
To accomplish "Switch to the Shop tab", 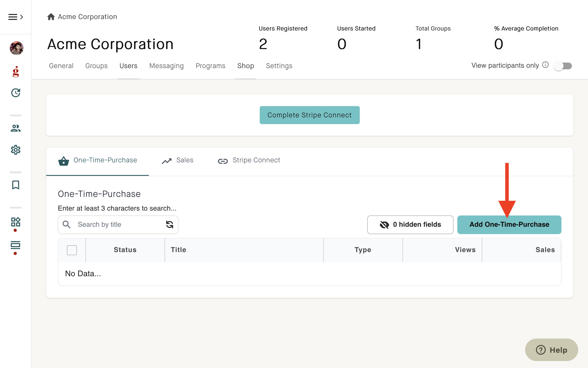I will click(246, 66).
